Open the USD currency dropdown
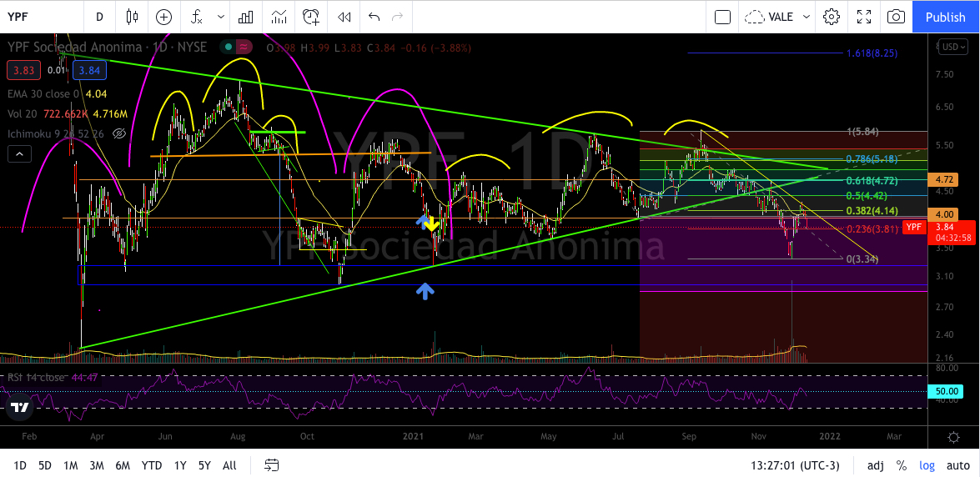 tap(953, 46)
